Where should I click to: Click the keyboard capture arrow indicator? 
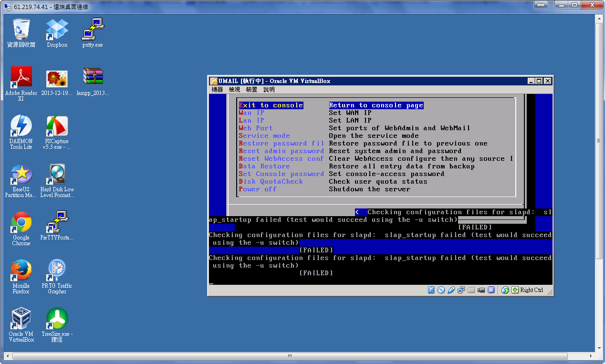click(515, 290)
